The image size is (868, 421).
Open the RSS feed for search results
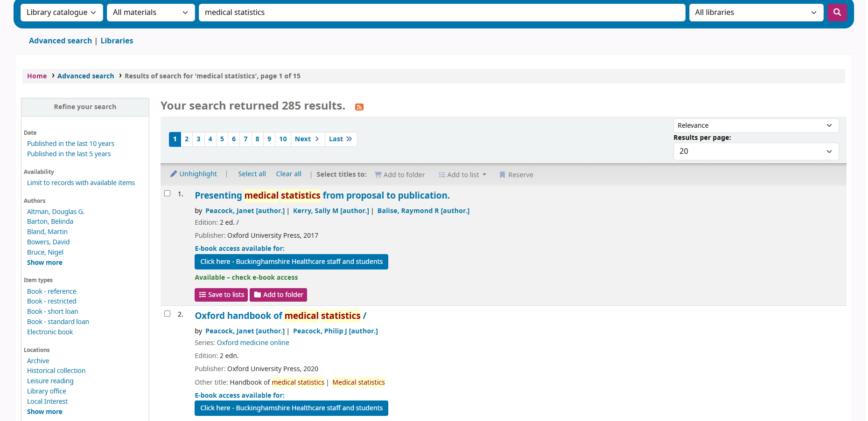(359, 107)
